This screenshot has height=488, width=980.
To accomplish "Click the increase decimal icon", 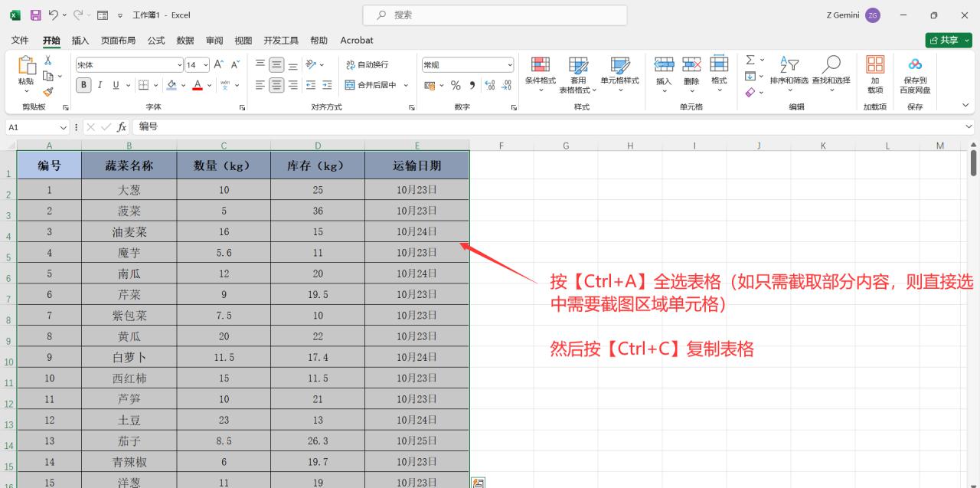I will point(490,85).
